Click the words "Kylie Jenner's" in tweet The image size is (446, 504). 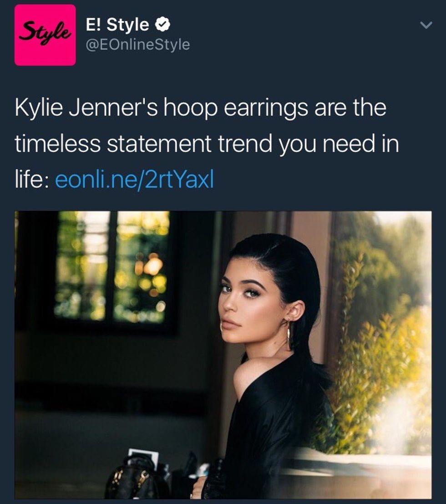tap(86, 108)
